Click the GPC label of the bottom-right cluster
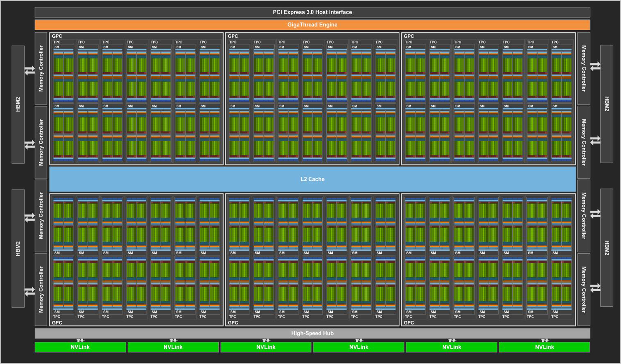621x364 pixels. click(409, 323)
